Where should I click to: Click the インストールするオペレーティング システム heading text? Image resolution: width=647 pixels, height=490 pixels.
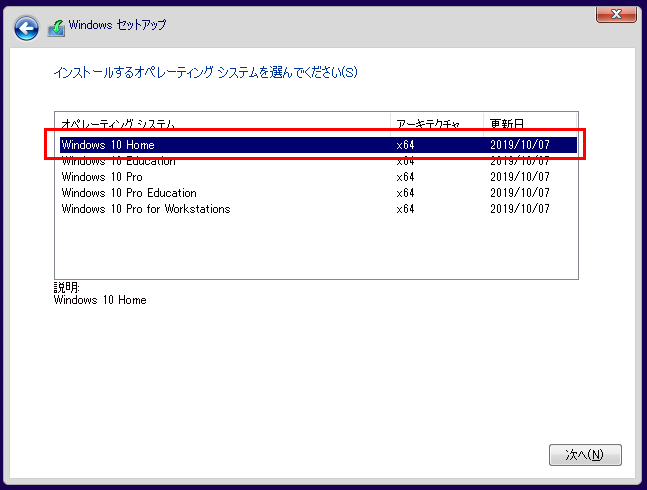pyautogui.click(x=204, y=72)
